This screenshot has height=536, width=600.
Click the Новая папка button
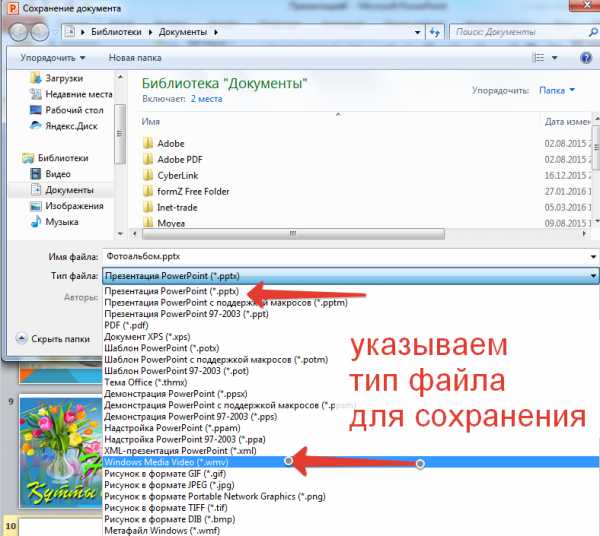point(135,58)
